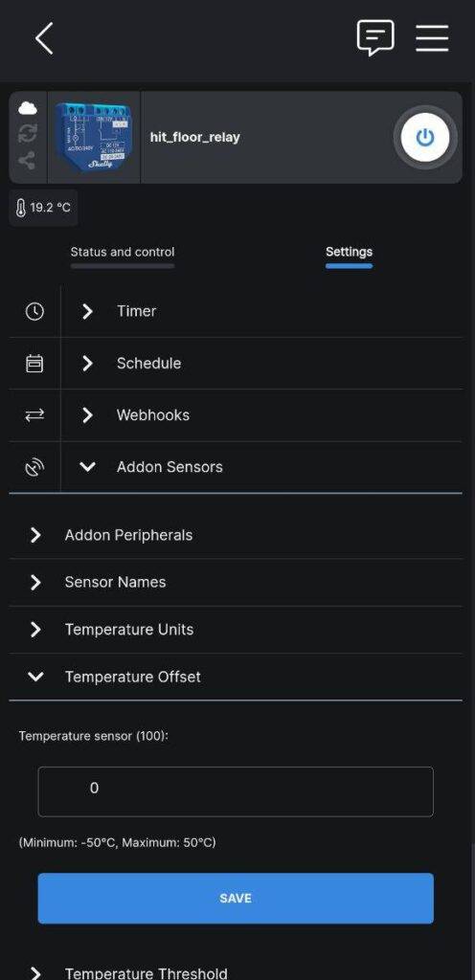Collapse the Temperature Offset section
This screenshot has width=475, height=980.
click(237, 677)
